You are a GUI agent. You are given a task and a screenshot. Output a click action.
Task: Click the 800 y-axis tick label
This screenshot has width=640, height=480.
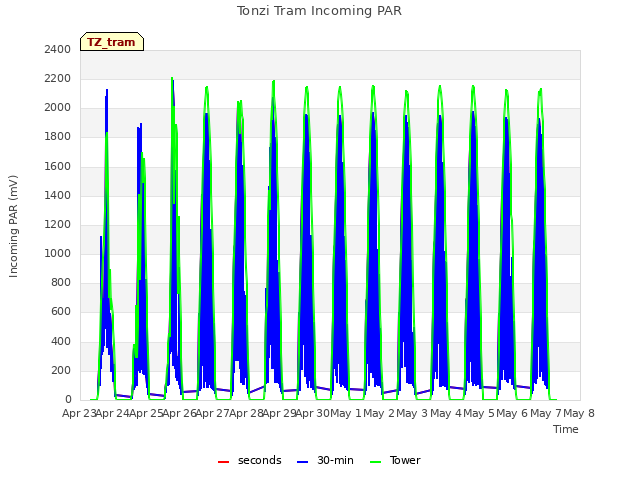coord(61,283)
